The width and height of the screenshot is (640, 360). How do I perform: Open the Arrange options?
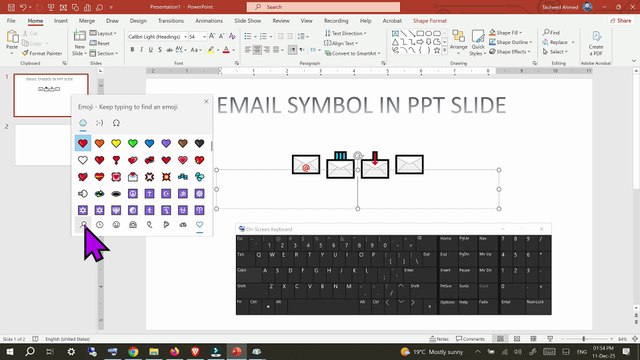458,42
